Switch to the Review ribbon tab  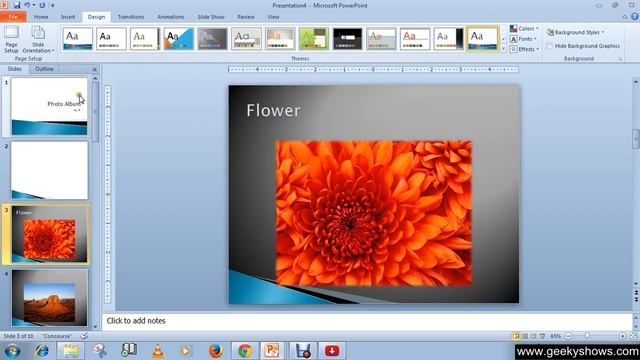pos(246,17)
